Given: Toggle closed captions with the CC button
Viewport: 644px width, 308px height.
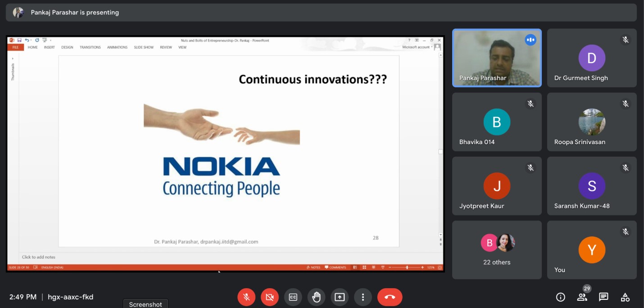Looking at the screenshot, I should point(293,297).
